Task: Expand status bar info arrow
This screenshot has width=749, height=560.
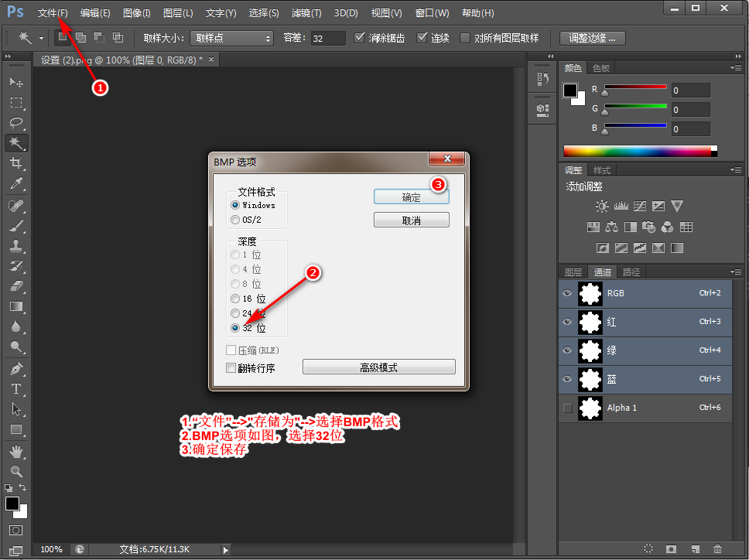Action: 225,549
